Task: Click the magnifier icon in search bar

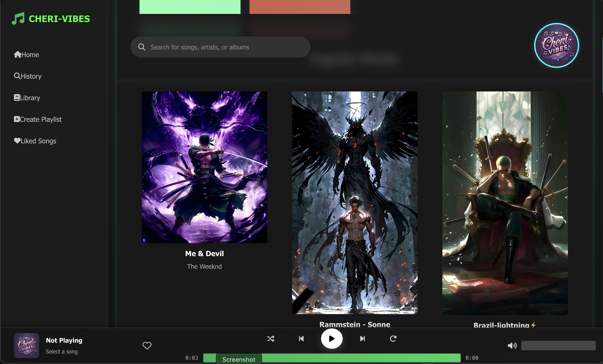Action: tap(142, 47)
